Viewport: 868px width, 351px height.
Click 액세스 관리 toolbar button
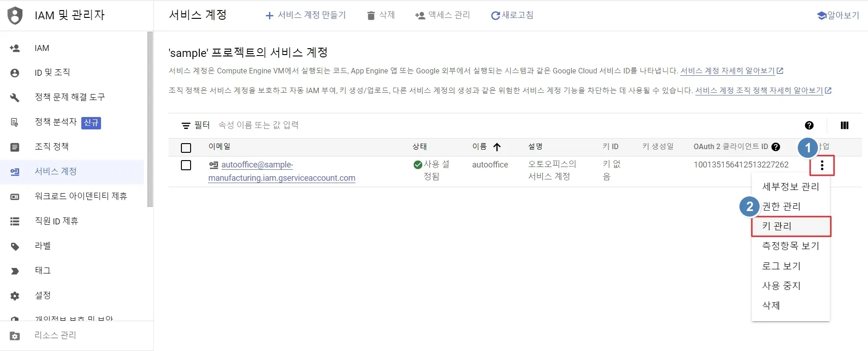442,15
